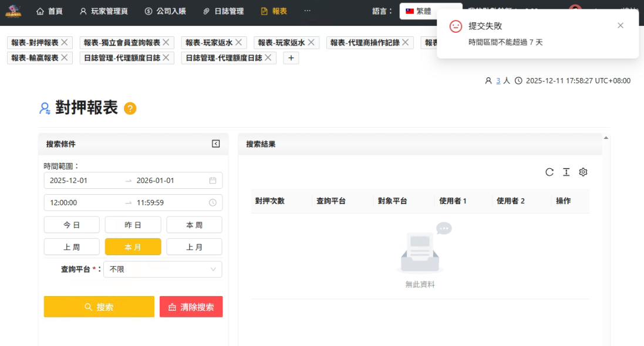Click the refresh icon above results table
Viewport: 644px width, 346px height.
549,172
